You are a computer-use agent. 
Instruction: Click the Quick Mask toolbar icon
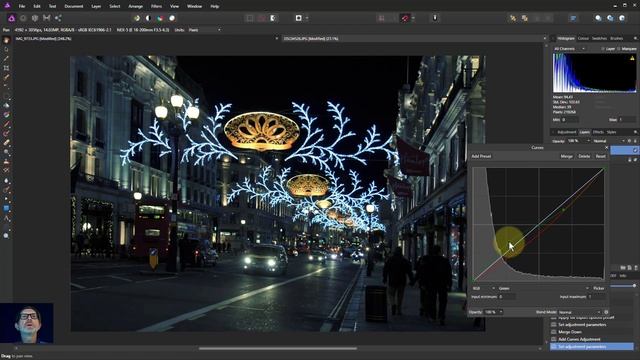299,18
